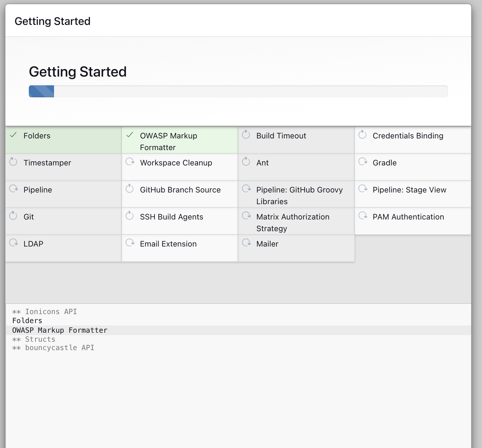Viewport: 482px width, 448px height.
Task: Click the pending icon next to Timestamper
Action: pyautogui.click(x=13, y=162)
